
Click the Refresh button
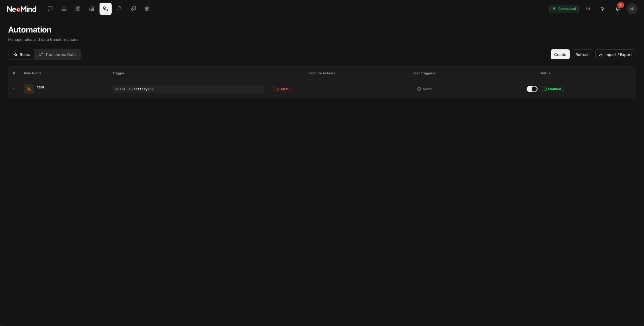click(582, 54)
